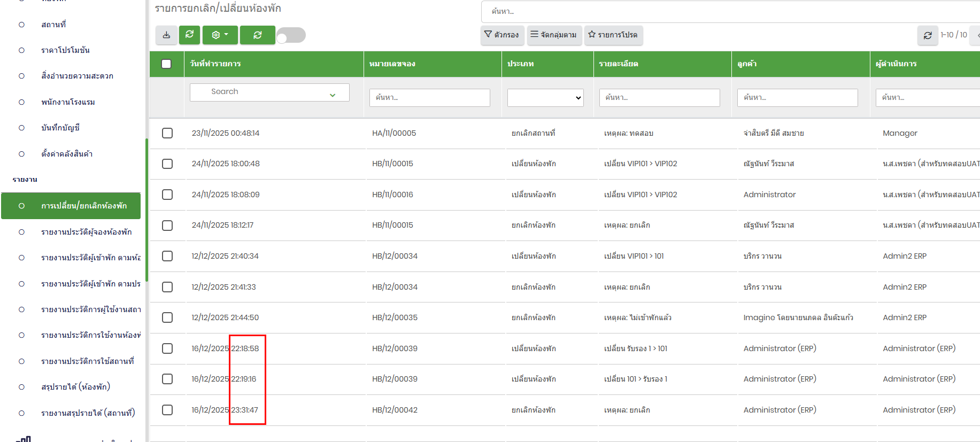Toggle the switch beside the refresh buttons
The height and width of the screenshot is (442, 980).
291,36
